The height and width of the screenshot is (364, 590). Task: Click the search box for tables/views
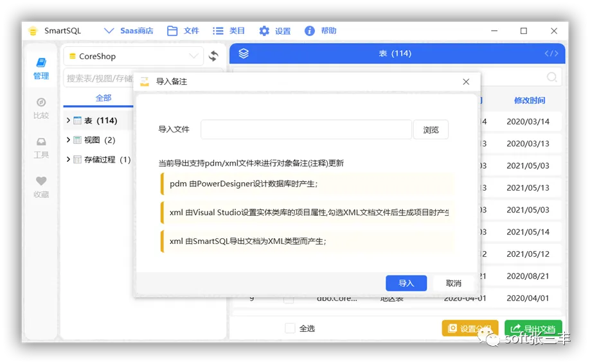click(100, 78)
